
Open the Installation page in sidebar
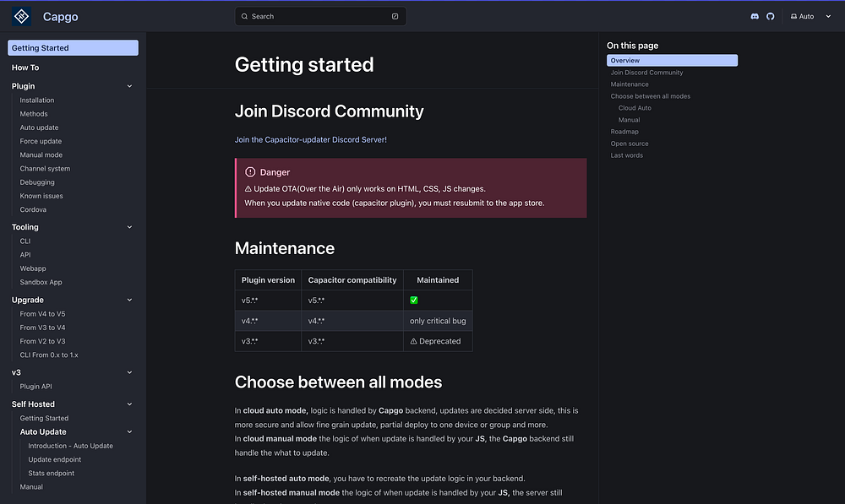coord(37,100)
